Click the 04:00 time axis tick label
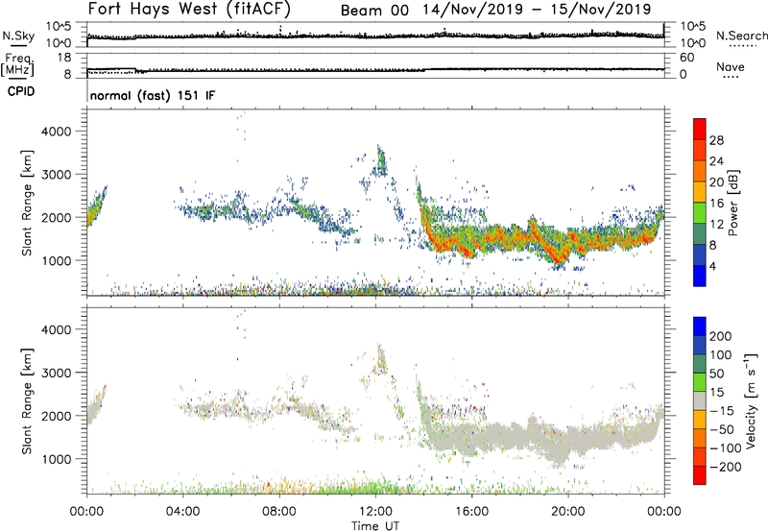Viewport: 768px width, 532px height. pyautogui.click(x=182, y=512)
